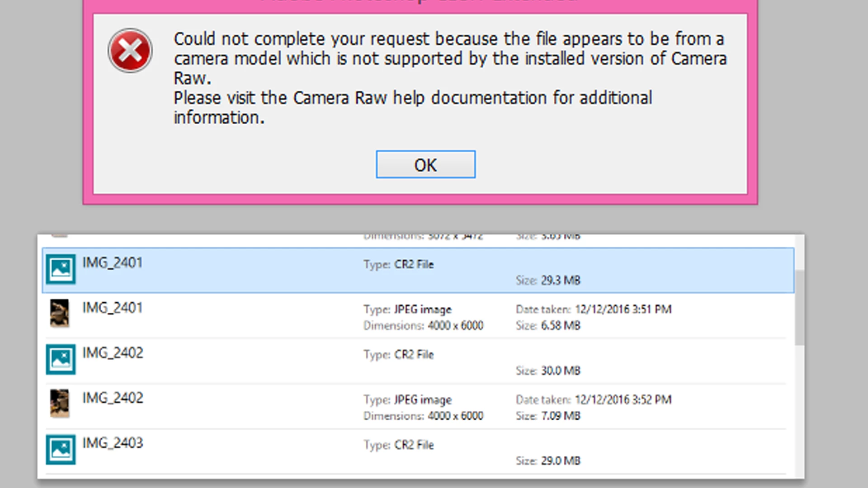Click the 29.0 MB size of IMG_2403
This screenshot has height=488, width=868.
tap(561, 461)
